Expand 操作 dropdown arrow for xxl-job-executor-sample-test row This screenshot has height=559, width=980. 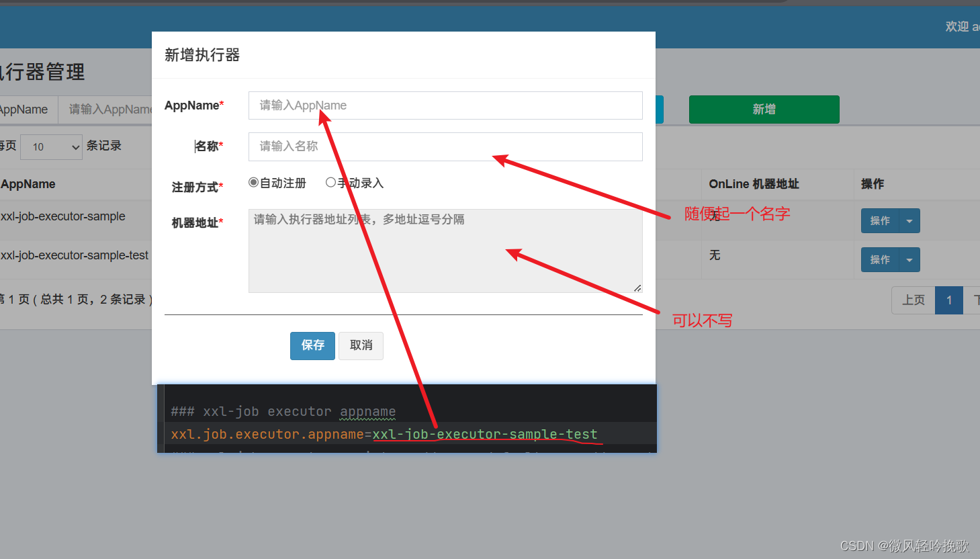(909, 259)
